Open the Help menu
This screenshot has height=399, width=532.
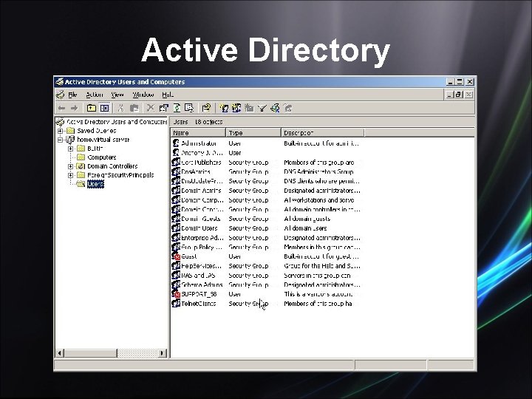pyautogui.click(x=168, y=95)
